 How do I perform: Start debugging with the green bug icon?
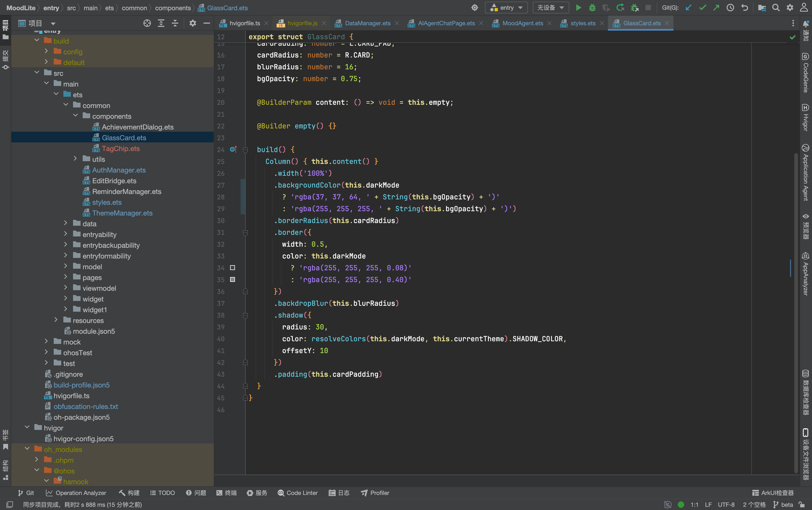[x=592, y=8]
